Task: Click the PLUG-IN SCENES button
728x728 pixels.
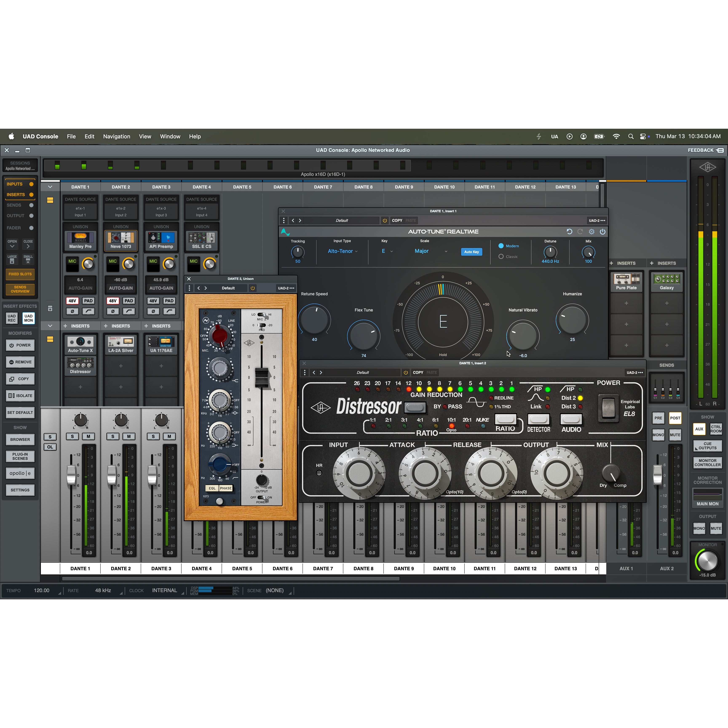Action: [20, 456]
